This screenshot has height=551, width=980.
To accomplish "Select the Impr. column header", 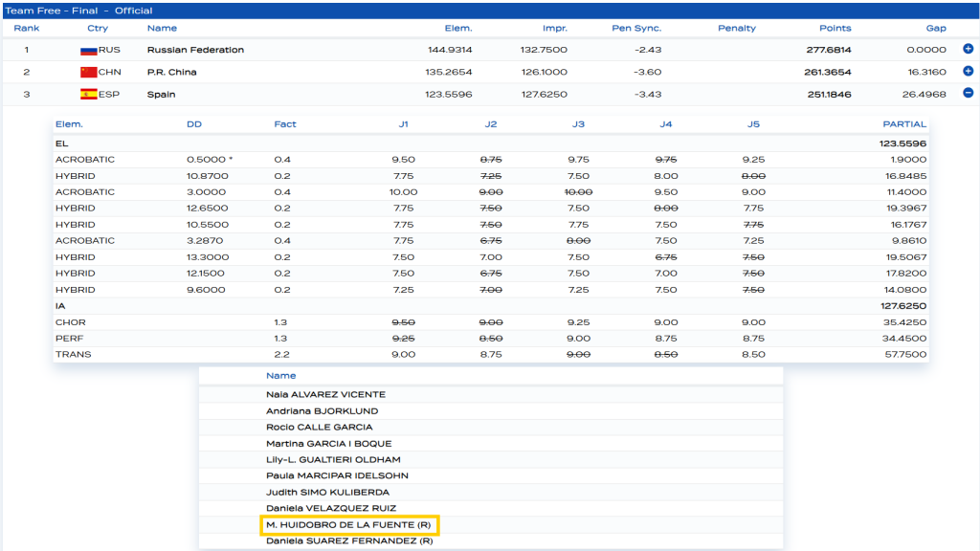I will pyautogui.click(x=554, y=28).
